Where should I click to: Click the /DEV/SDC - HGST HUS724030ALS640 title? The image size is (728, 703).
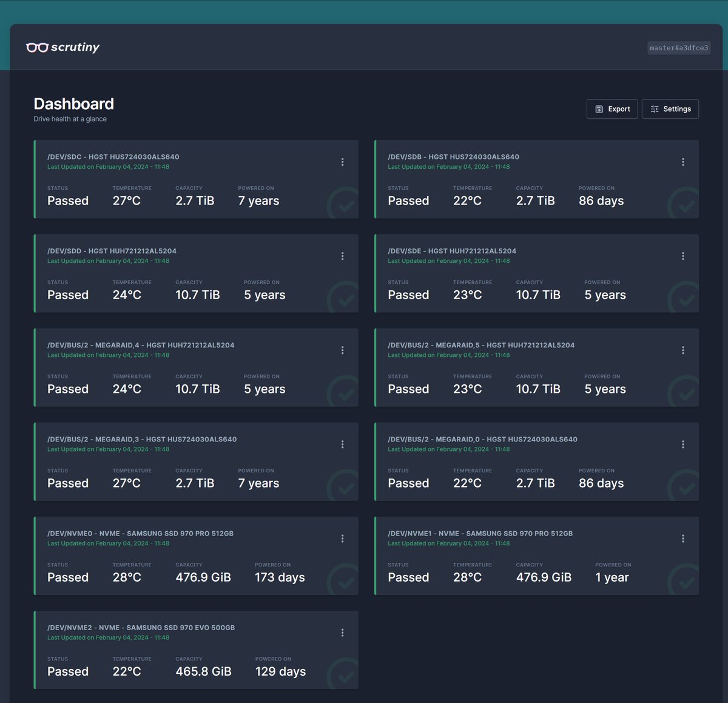click(x=113, y=157)
